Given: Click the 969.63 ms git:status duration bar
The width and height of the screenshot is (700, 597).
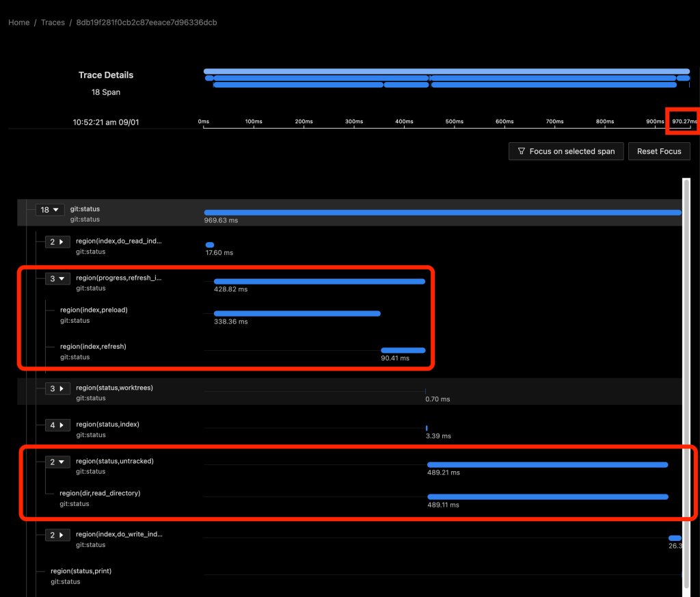Looking at the screenshot, I should (442, 213).
